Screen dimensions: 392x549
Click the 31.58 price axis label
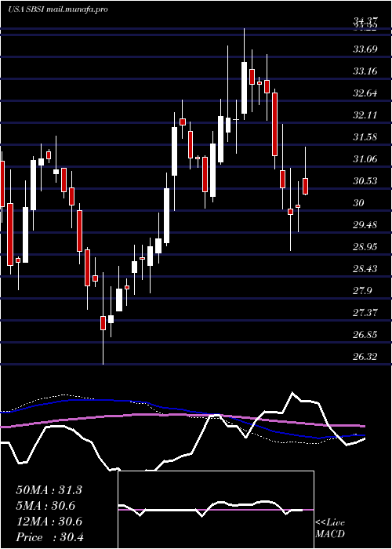(365, 137)
